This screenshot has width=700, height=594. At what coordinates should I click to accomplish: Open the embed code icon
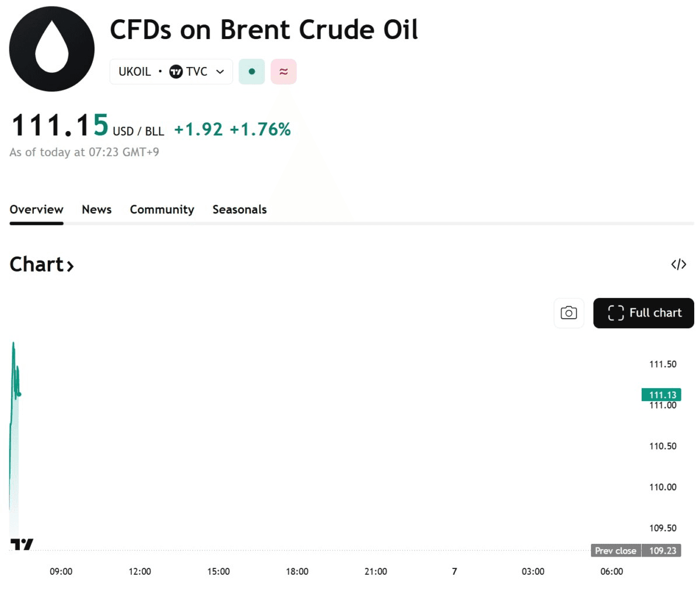pyautogui.click(x=678, y=265)
